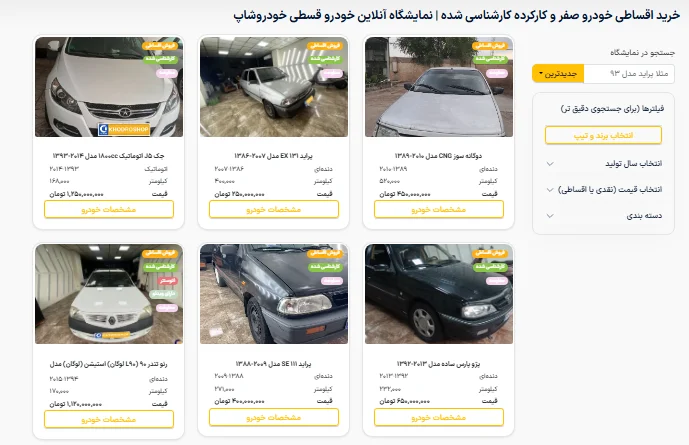The height and width of the screenshot is (445, 689).
Task: View specifications of Pride 131 EX 2007
Action: click(x=274, y=210)
